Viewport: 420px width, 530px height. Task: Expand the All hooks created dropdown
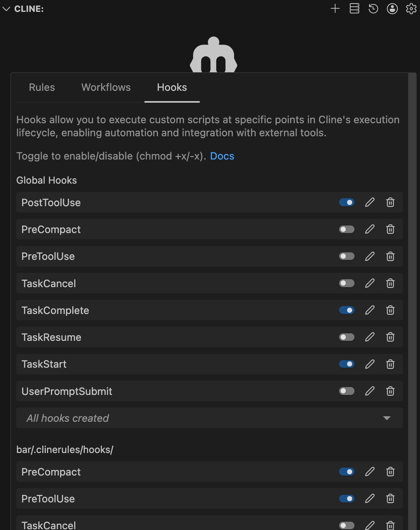tap(386, 418)
